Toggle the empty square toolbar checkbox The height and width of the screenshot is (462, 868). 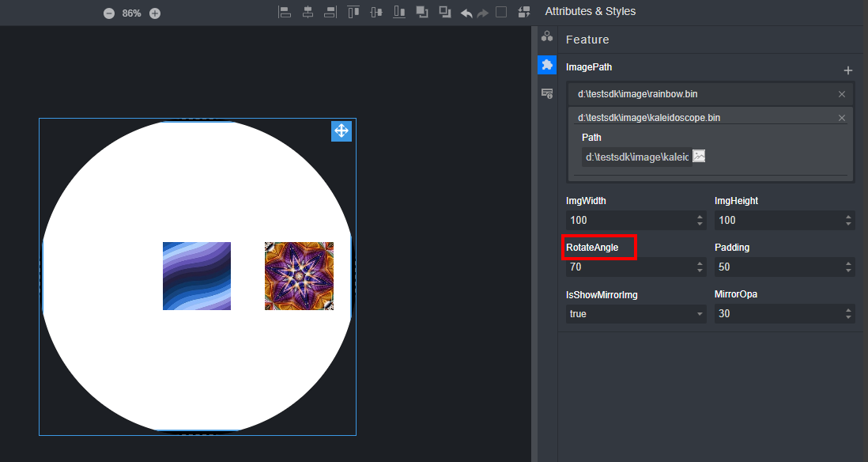tap(501, 12)
